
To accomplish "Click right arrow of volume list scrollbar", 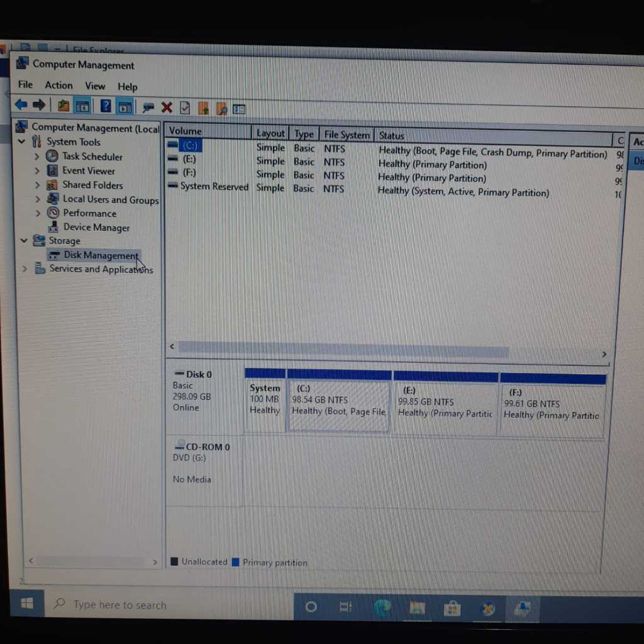I will pos(604,353).
